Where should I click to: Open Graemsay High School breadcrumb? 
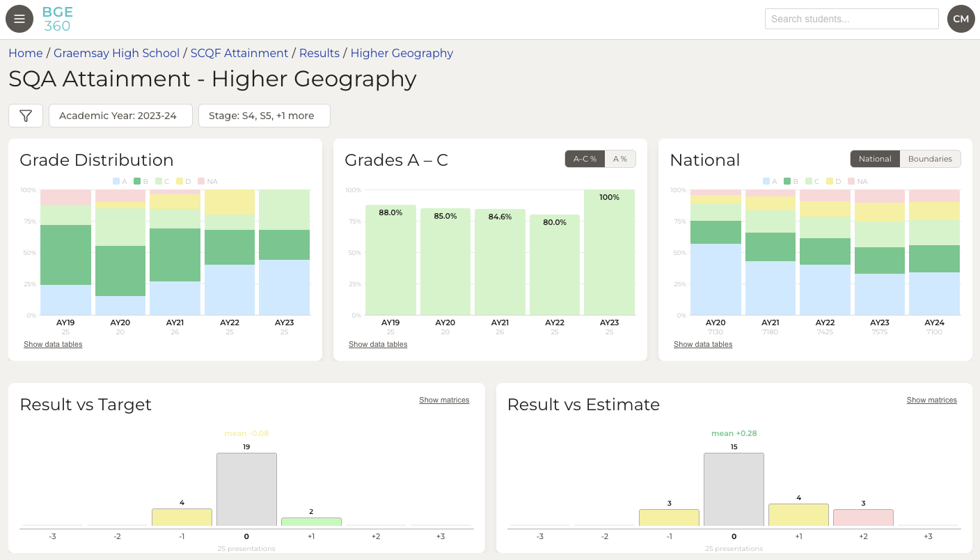(x=117, y=53)
